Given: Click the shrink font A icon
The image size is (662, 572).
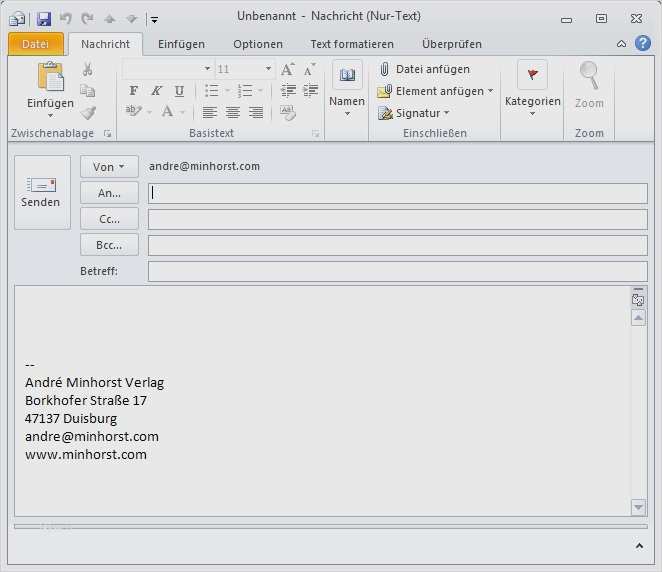Looking at the screenshot, I should click(310, 69).
